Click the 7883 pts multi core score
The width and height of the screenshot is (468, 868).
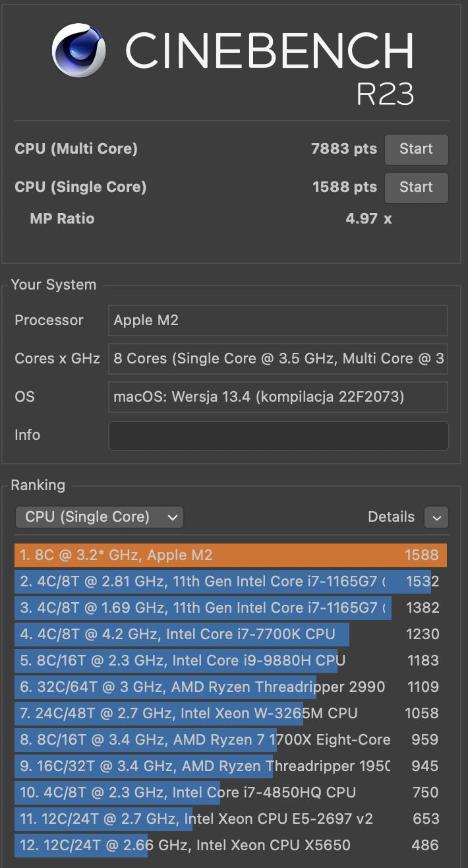pyautogui.click(x=344, y=149)
